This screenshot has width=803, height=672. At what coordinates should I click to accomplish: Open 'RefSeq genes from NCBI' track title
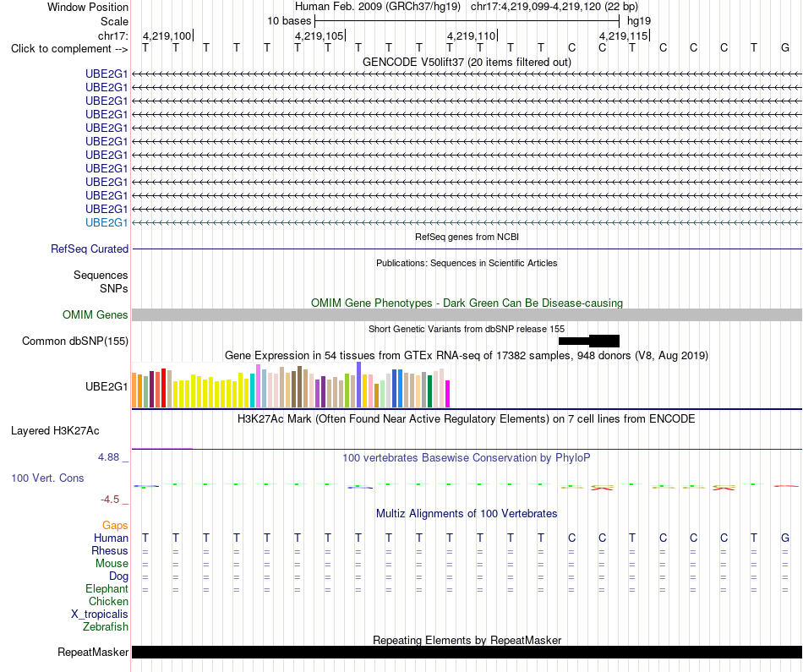pos(467,237)
